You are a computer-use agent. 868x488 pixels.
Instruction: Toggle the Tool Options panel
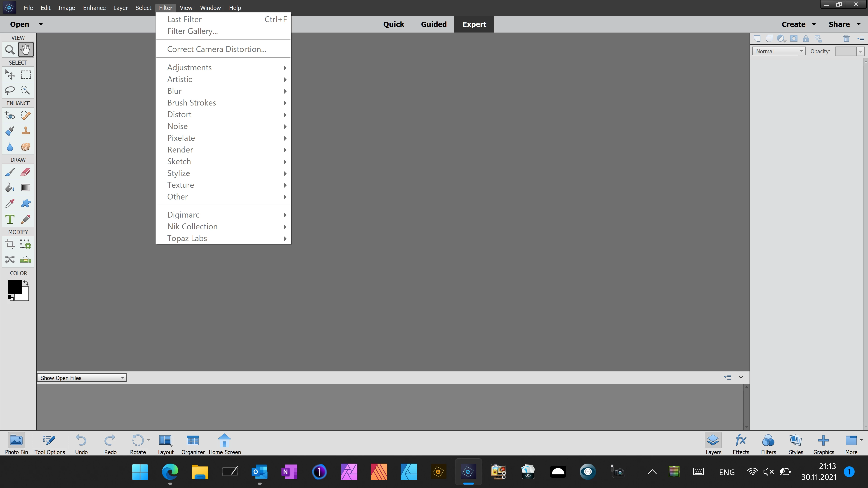tap(50, 444)
